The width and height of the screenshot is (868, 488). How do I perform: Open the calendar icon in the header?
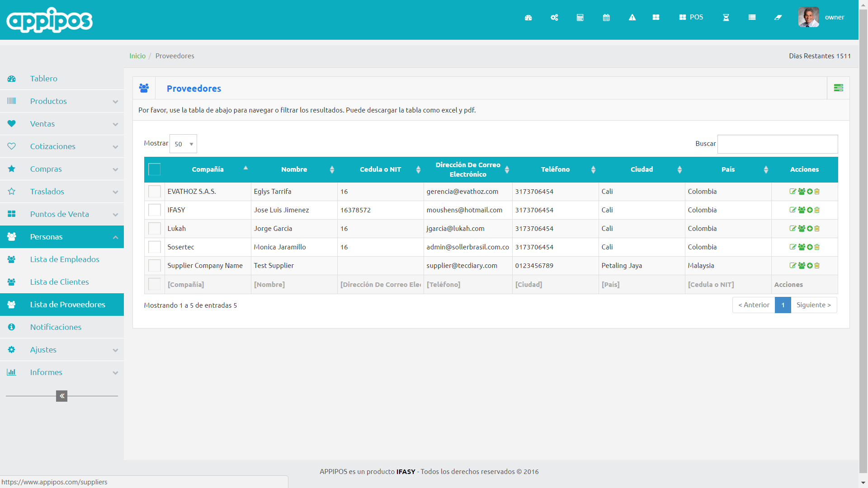(x=606, y=18)
